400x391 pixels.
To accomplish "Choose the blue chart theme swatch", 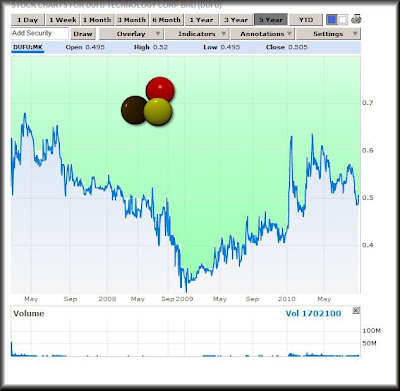I will [332, 20].
